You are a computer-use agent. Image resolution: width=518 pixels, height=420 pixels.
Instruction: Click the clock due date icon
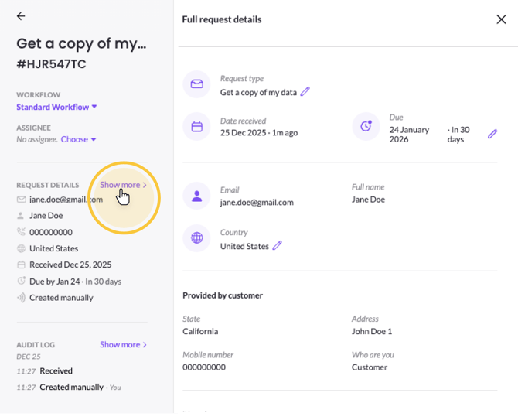pyautogui.click(x=366, y=126)
